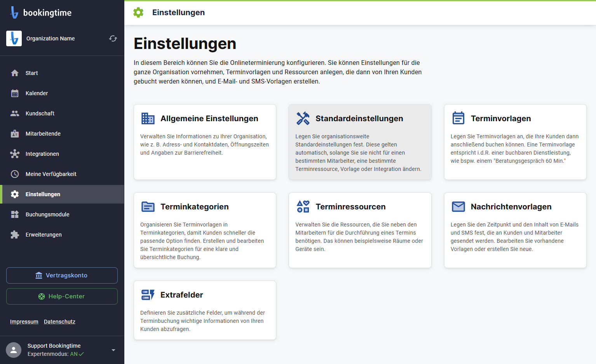
Task: Open the Terminressourcen card title
Action: click(x=350, y=207)
